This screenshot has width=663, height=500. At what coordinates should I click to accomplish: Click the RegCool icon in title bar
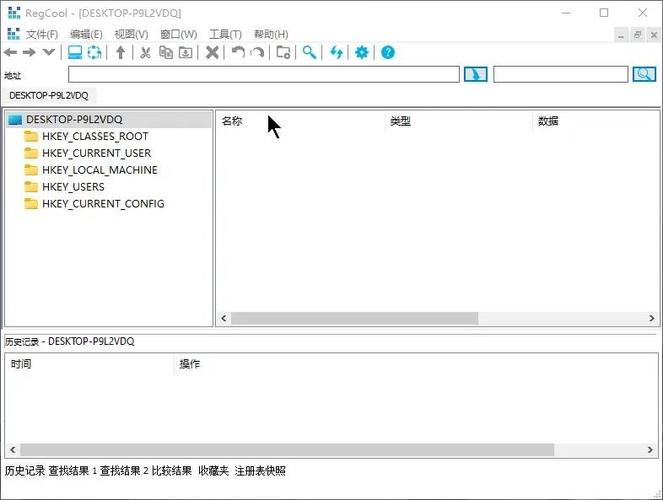pos(14,13)
